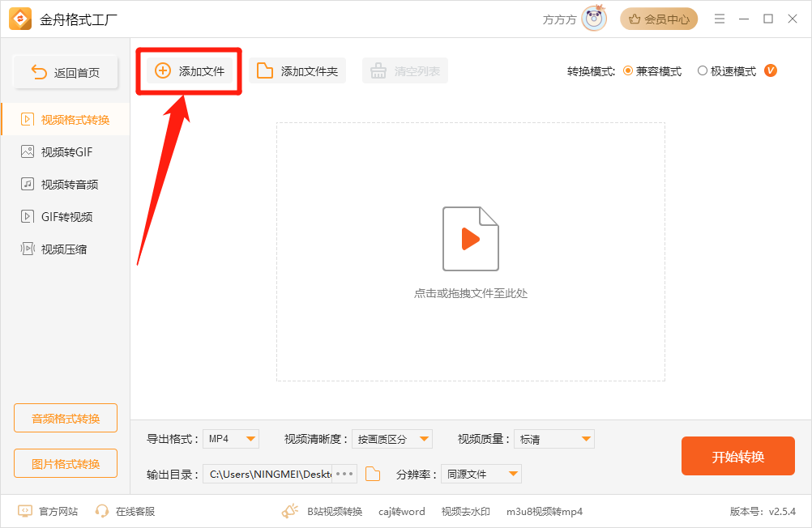Click the 金舟格式工厂 app logo
The height and width of the screenshot is (528, 812).
(x=20, y=19)
